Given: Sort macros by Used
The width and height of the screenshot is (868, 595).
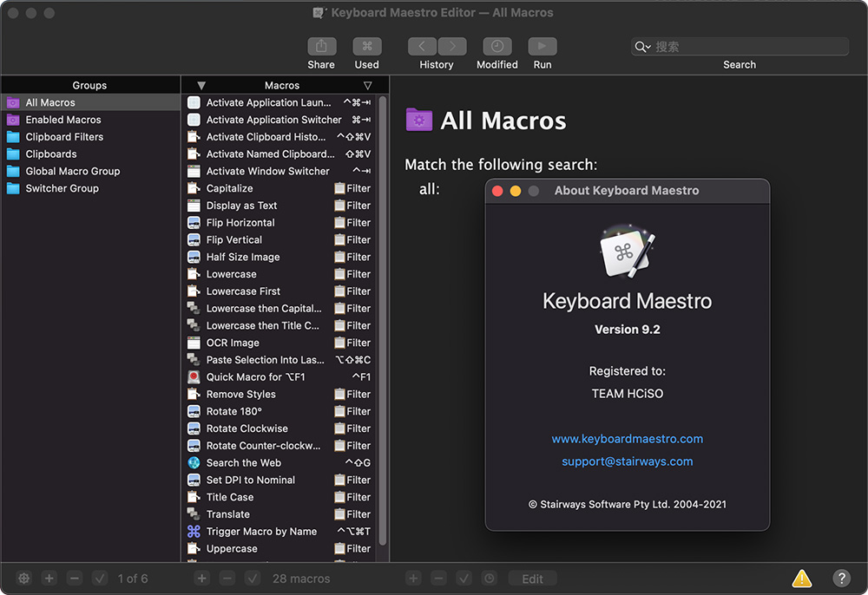Looking at the screenshot, I should 367,47.
